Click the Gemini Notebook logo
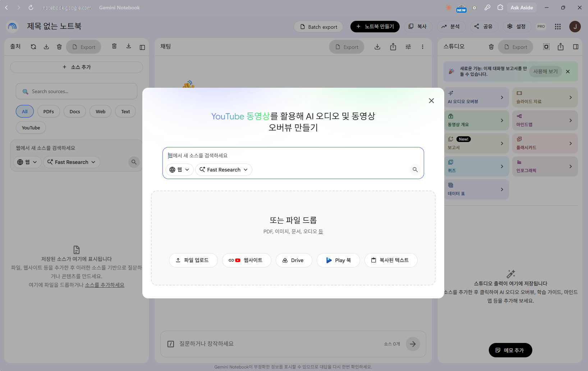 click(x=12, y=26)
